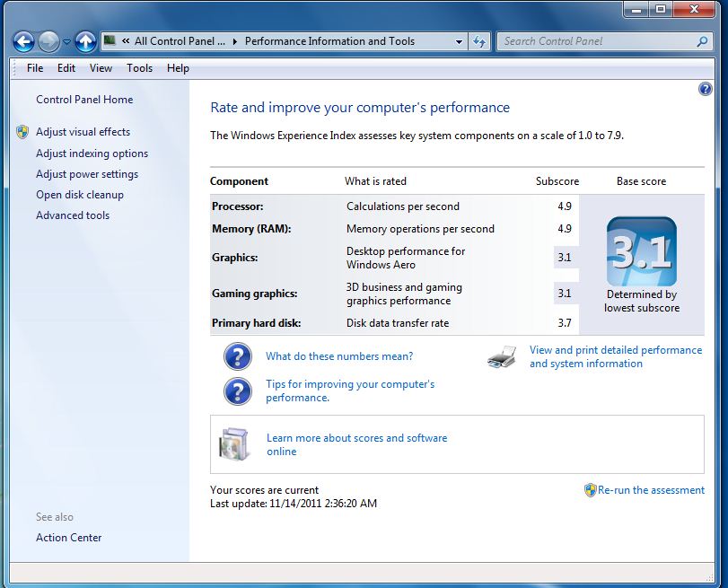Open the Tools menu

(x=140, y=68)
